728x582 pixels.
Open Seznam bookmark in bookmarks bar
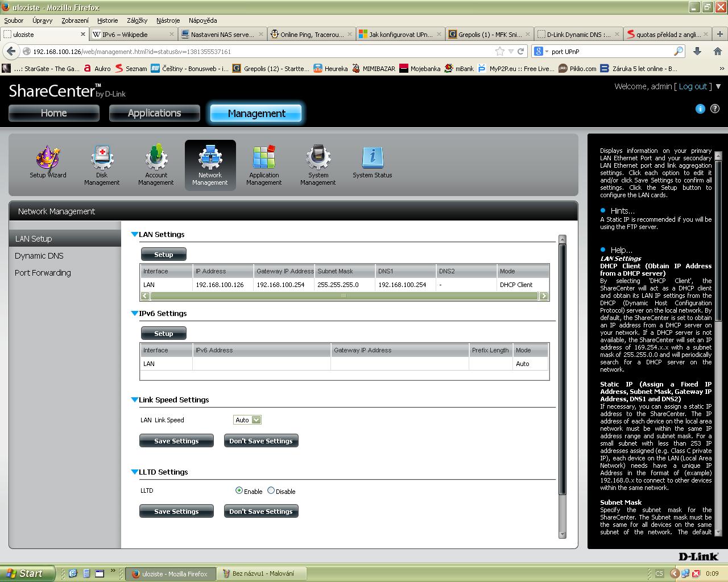131,68
